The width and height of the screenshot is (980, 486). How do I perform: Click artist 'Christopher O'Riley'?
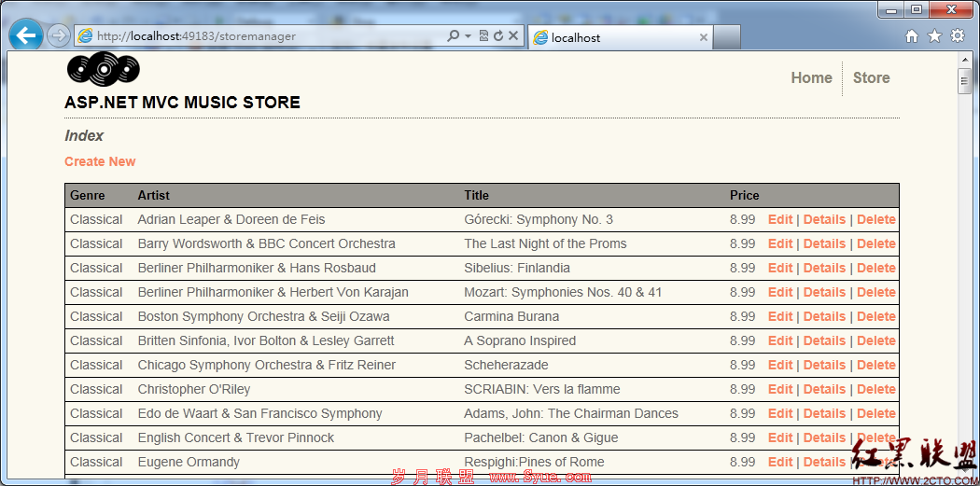[x=194, y=389]
